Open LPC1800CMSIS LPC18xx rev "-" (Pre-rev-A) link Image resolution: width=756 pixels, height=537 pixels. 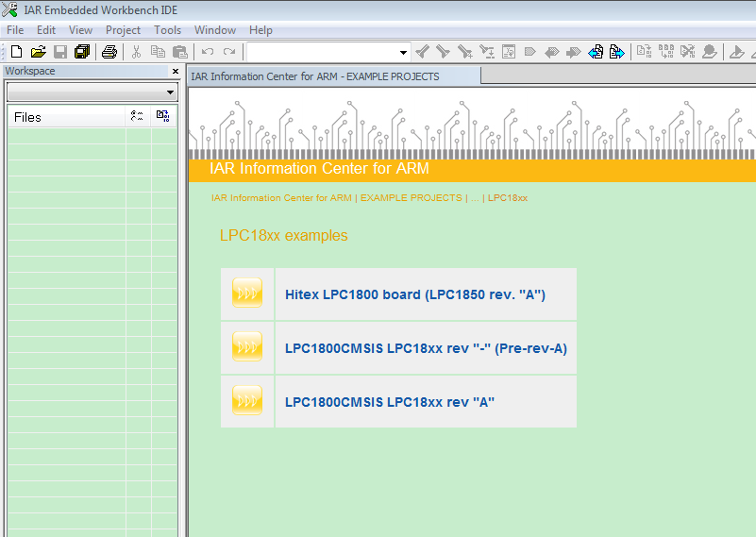(426, 348)
